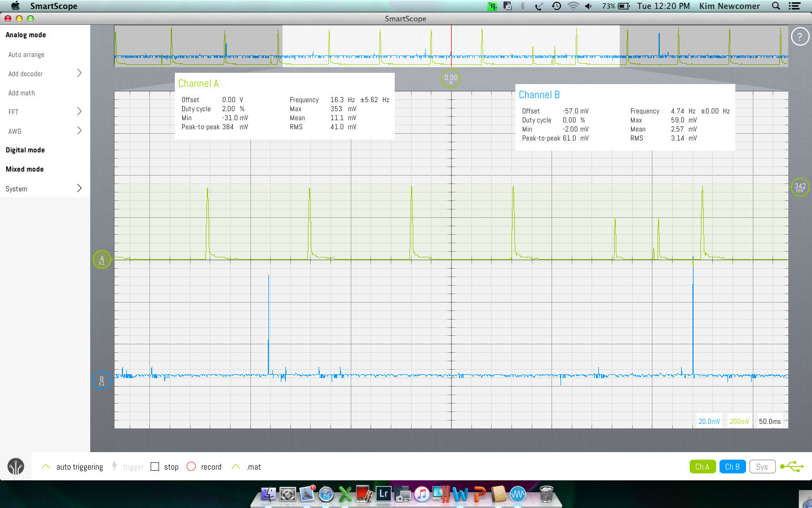Screen dimensions: 812x508
Task: Disable Ch B channel toggle
Action: [x=732, y=466]
